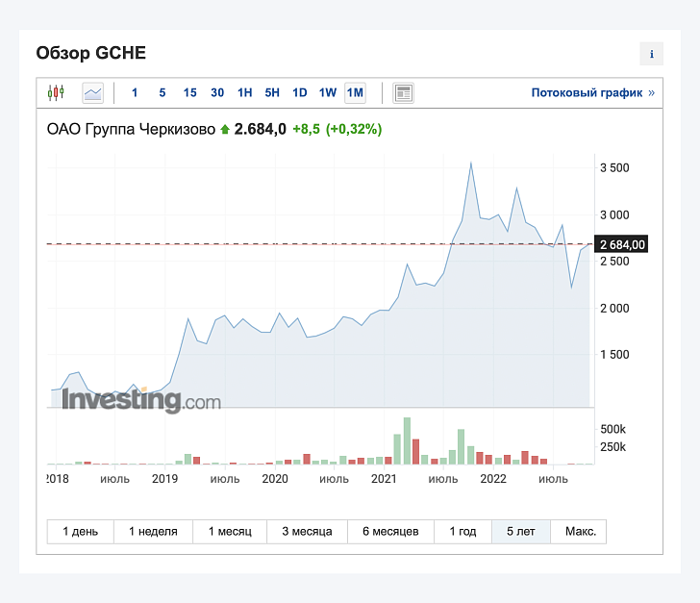The width and height of the screenshot is (700, 603).
Task: Open the Потоковый график link
Action: pos(593,93)
